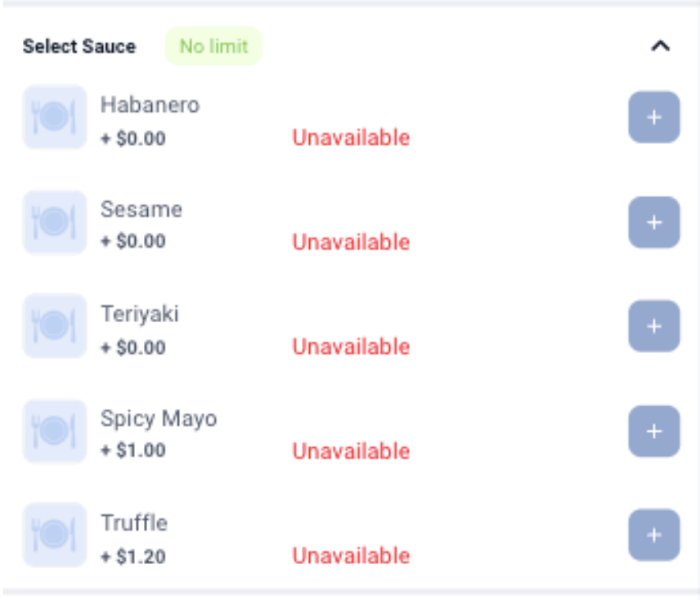Select the Sesame plate thumbnail icon
The height and width of the screenshot is (600, 700).
[54, 222]
